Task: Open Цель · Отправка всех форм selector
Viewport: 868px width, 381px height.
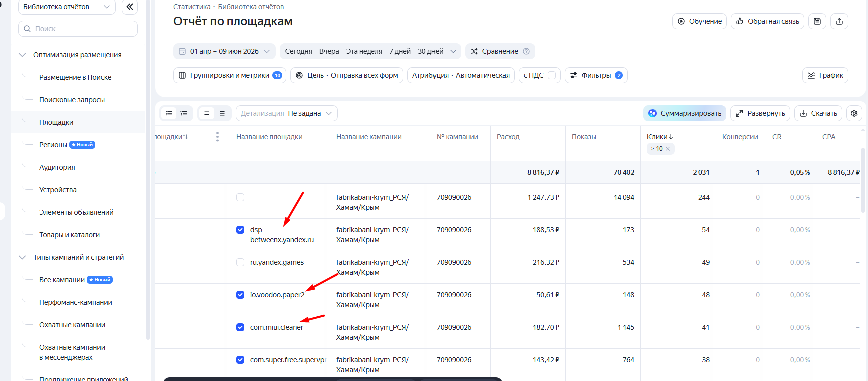Action: click(347, 75)
